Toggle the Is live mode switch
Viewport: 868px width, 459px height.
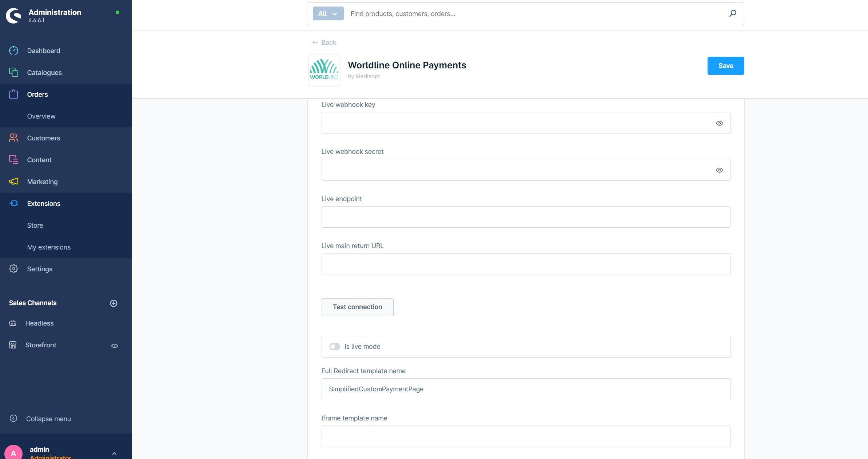[x=334, y=347]
